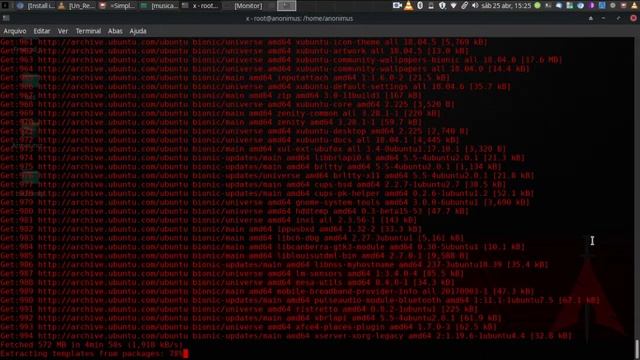Click the 'Fetched 572 MB in 4min 58s' line

point(92,345)
